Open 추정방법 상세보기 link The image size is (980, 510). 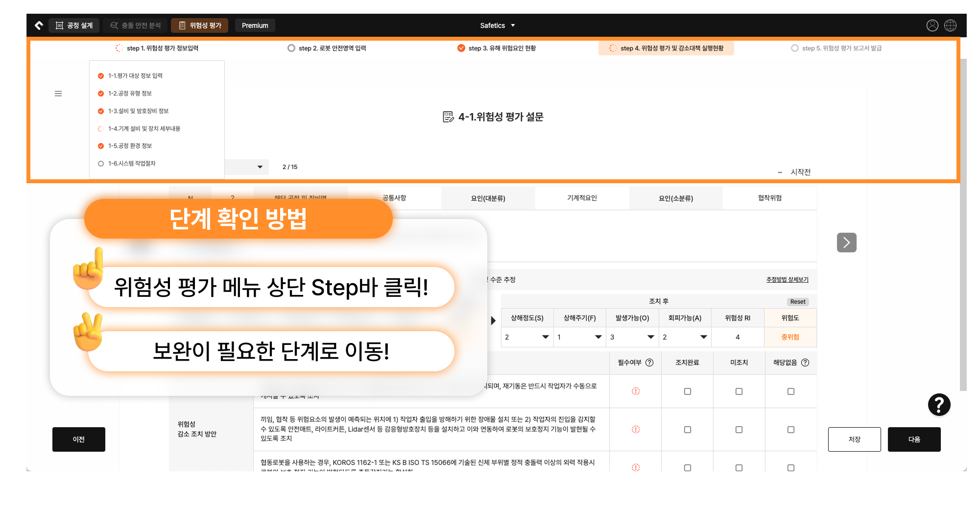pyautogui.click(x=787, y=280)
